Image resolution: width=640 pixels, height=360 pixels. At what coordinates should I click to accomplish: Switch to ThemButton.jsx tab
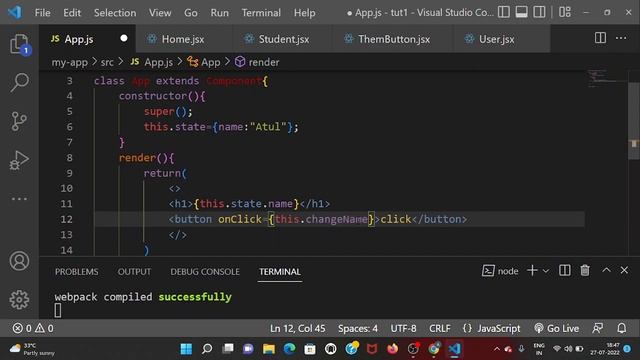click(394, 39)
